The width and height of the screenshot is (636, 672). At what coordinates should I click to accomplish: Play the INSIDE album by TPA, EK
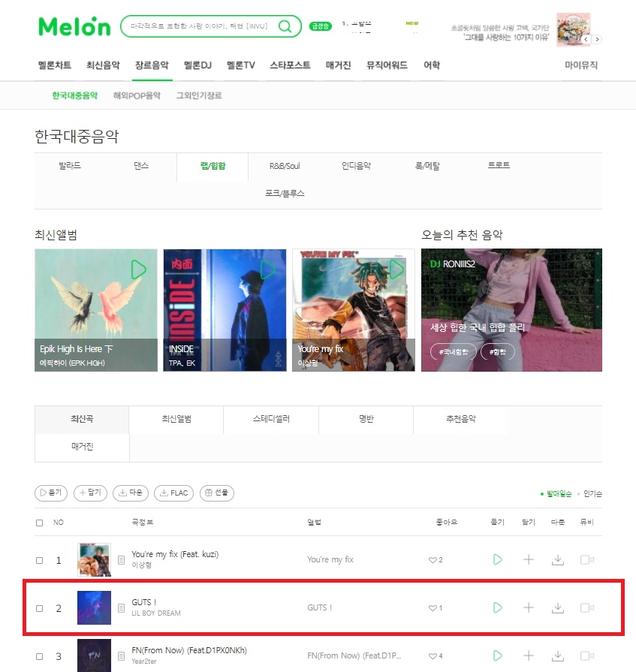click(268, 270)
